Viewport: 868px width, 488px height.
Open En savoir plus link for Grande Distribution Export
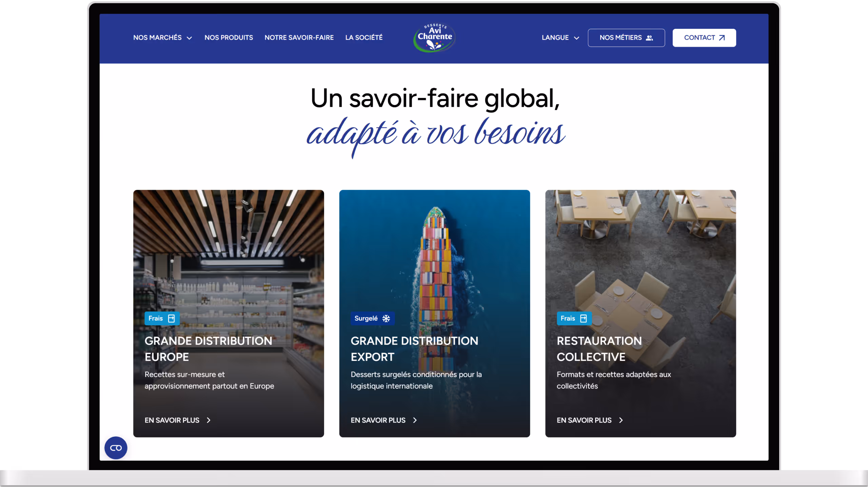(383, 420)
